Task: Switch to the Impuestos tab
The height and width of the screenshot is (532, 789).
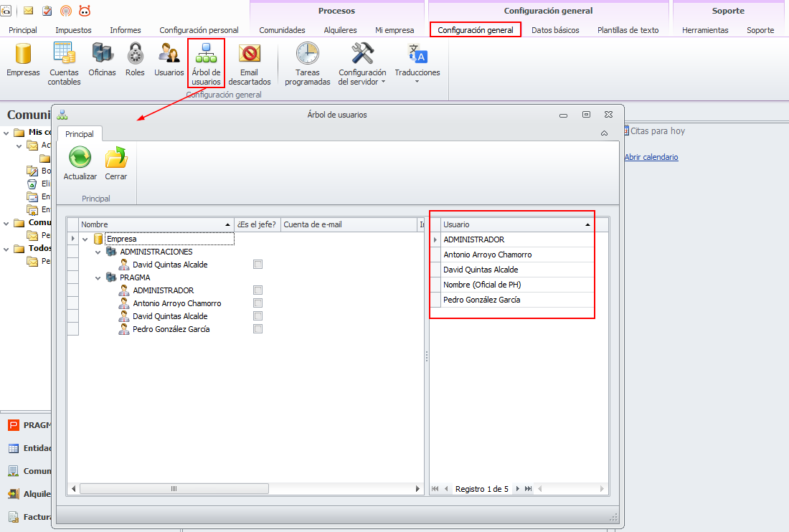Action: tap(73, 30)
